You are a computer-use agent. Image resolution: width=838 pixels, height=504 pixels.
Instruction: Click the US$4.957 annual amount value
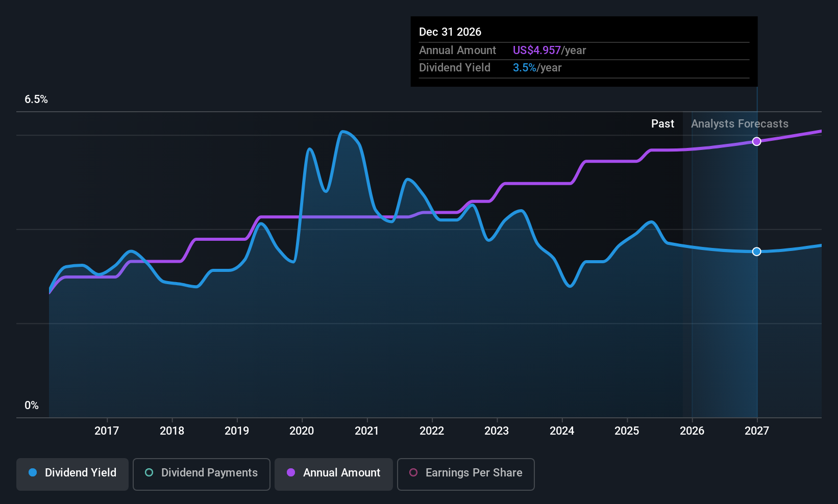pos(536,51)
